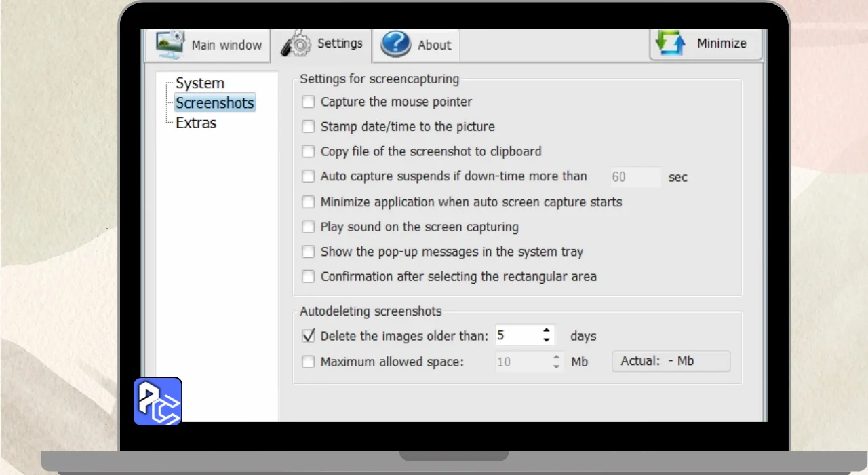Viewport: 868px width, 475px height.
Task: Click the Main window monitor icon
Action: 170,45
